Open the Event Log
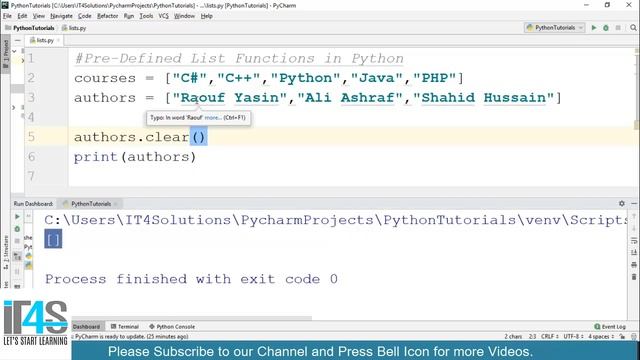The width and height of the screenshot is (640, 360). click(x=610, y=327)
